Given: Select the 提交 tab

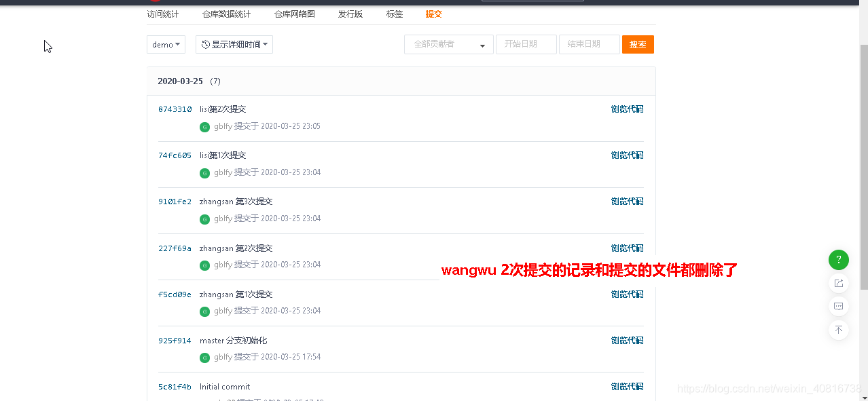Looking at the screenshot, I should pyautogui.click(x=434, y=14).
